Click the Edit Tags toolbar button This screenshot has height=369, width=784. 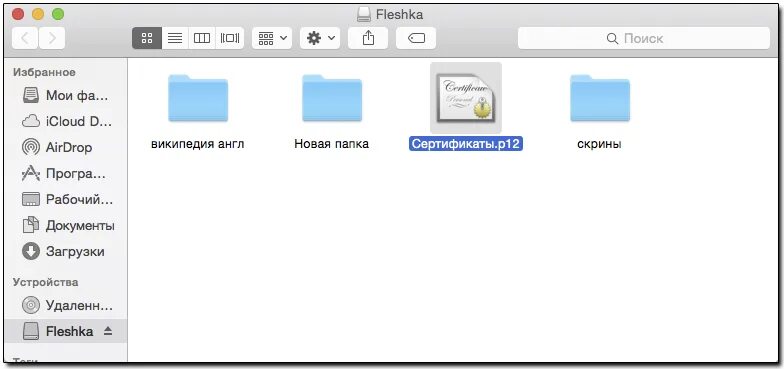pyautogui.click(x=416, y=38)
